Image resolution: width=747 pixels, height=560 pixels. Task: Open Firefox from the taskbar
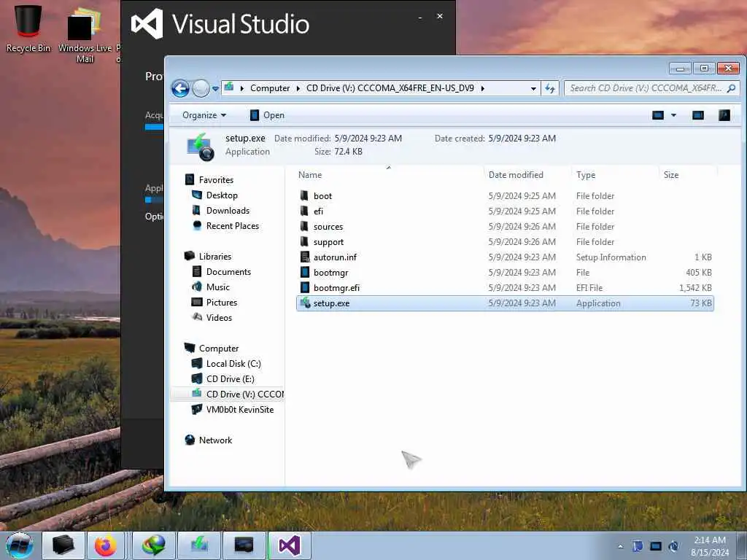coord(105,545)
